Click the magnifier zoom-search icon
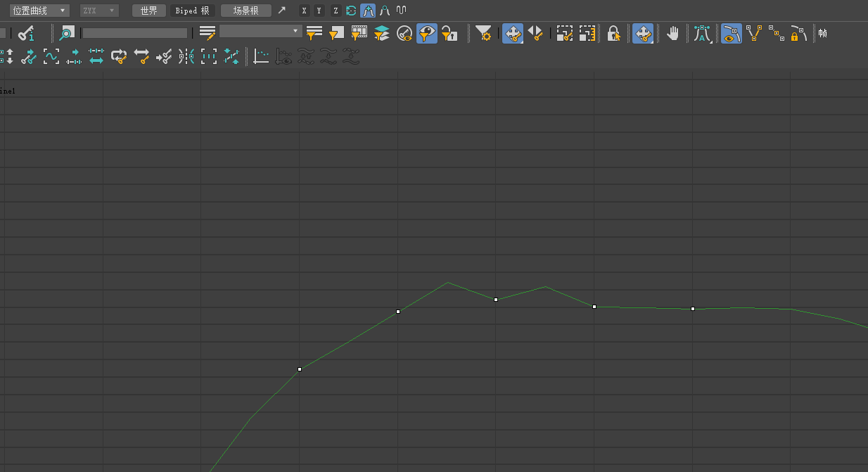The width and height of the screenshot is (868, 472). pyautogui.click(x=66, y=33)
